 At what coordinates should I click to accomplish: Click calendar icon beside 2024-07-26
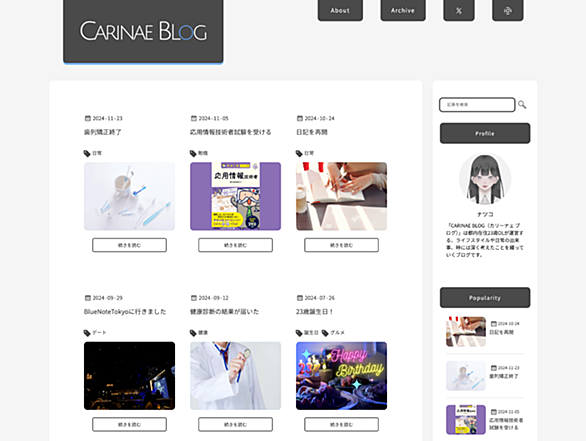coord(300,298)
